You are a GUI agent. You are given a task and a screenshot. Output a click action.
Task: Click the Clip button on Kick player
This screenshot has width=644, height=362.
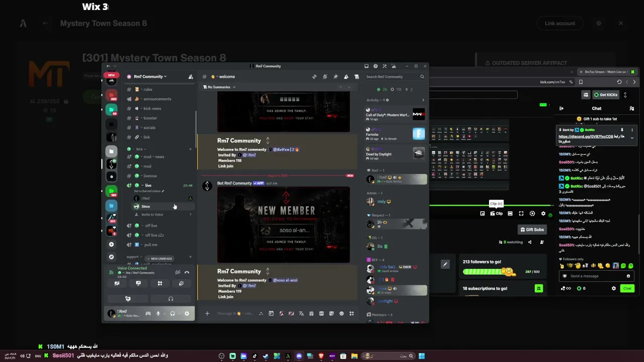pos(497,214)
